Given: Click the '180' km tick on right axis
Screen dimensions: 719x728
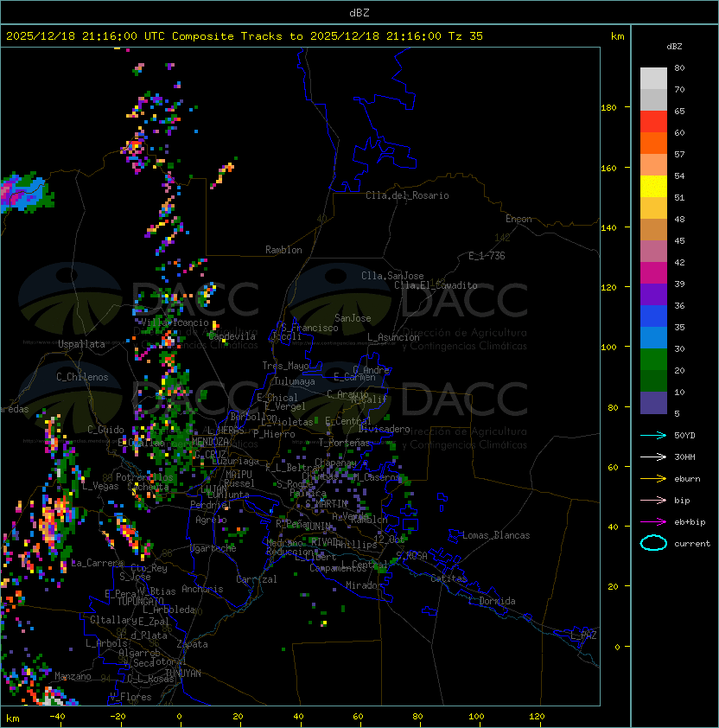Looking at the screenshot, I should tap(608, 108).
